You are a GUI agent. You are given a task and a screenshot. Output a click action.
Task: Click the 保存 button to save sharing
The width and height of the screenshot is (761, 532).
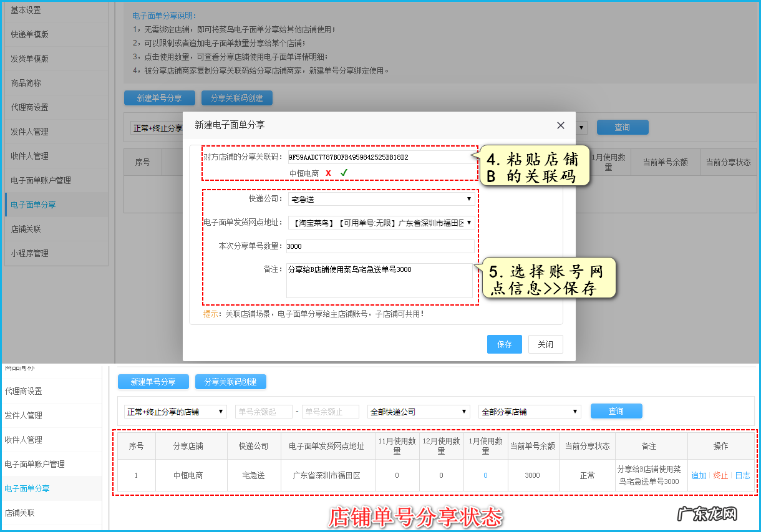pyautogui.click(x=504, y=344)
